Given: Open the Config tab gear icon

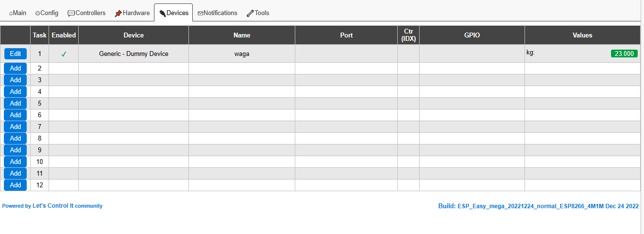Looking at the screenshot, I should (37, 13).
